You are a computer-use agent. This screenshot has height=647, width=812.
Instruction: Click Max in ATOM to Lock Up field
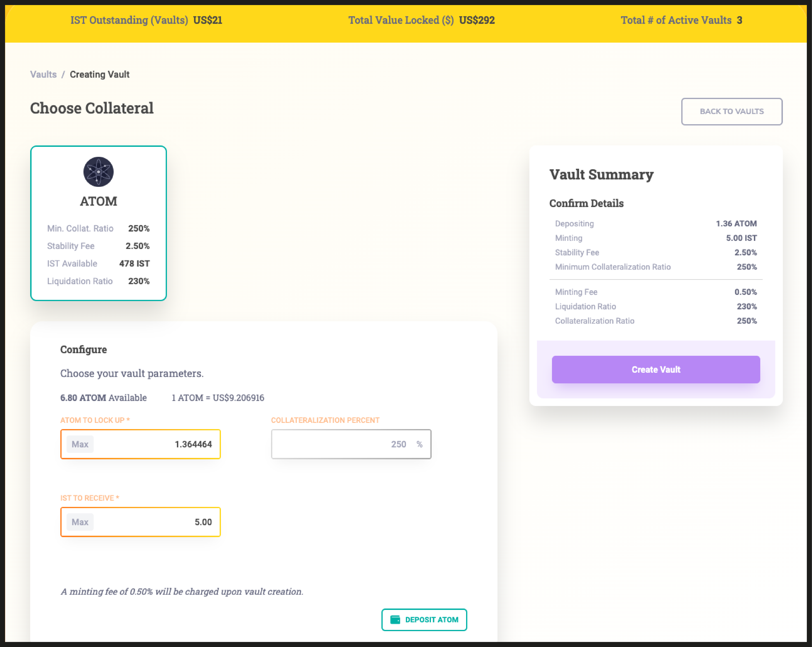coord(80,444)
